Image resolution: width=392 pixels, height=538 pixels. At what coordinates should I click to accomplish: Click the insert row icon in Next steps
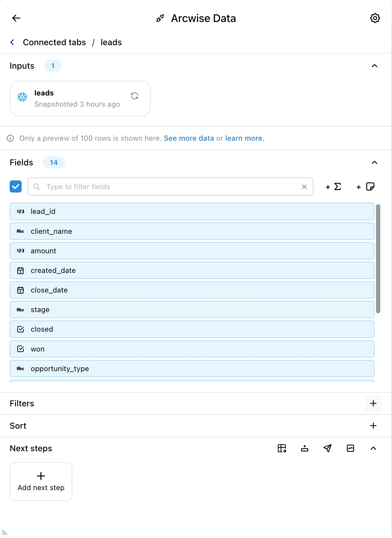(x=305, y=448)
